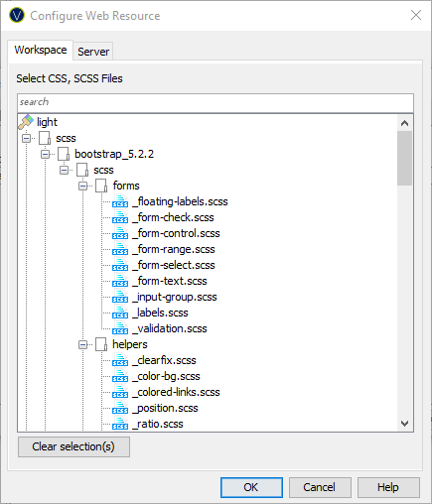The height and width of the screenshot is (504, 432).
Task: Click the forms folder icon
Action: (x=101, y=186)
